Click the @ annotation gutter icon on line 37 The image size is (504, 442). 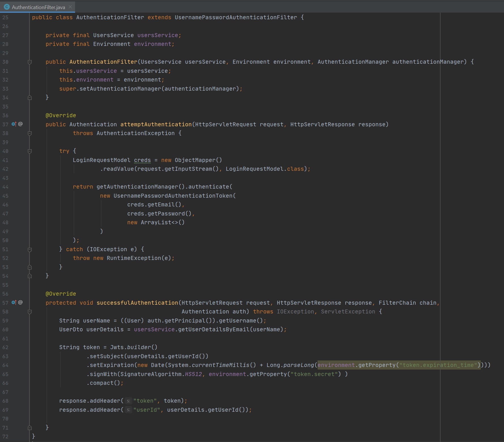[x=20, y=124]
